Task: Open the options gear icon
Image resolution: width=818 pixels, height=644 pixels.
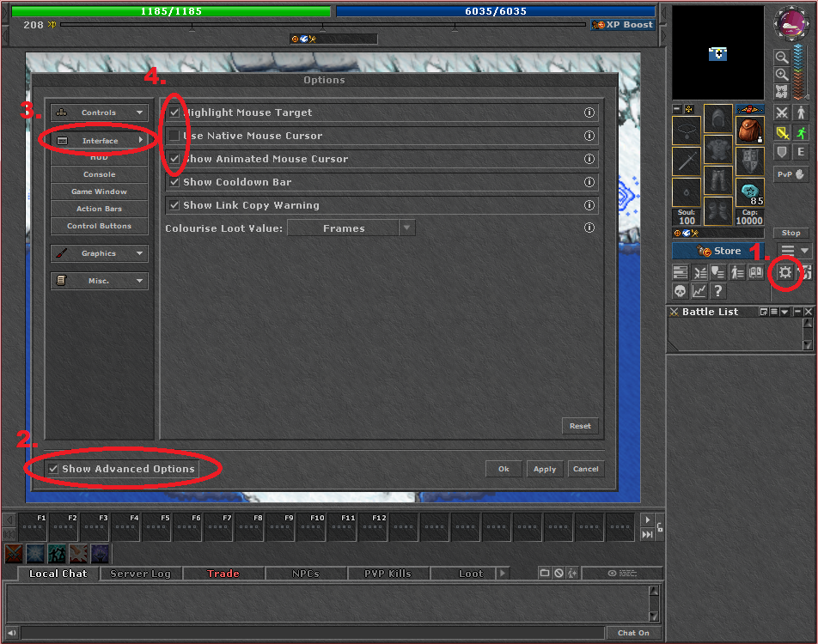Action: [x=784, y=273]
